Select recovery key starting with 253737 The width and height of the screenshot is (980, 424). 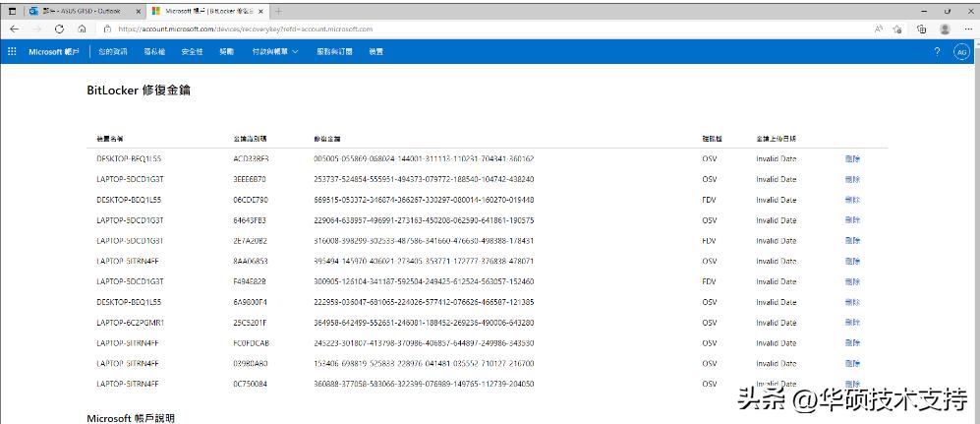coord(424,179)
